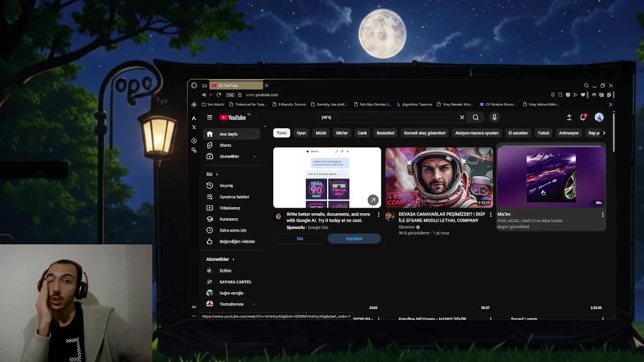Select the Basketbol filter chip
Screen dimensions: 644x362
385,133
